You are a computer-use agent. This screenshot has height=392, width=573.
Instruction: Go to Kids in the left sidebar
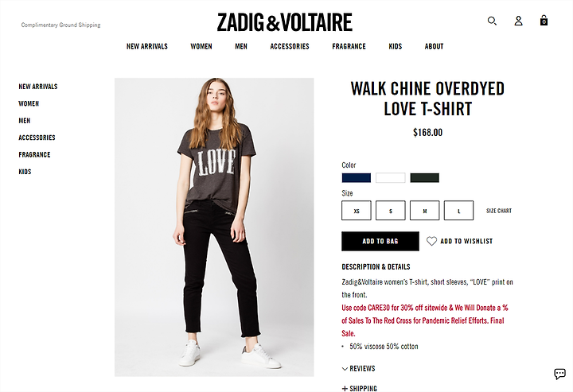25,172
